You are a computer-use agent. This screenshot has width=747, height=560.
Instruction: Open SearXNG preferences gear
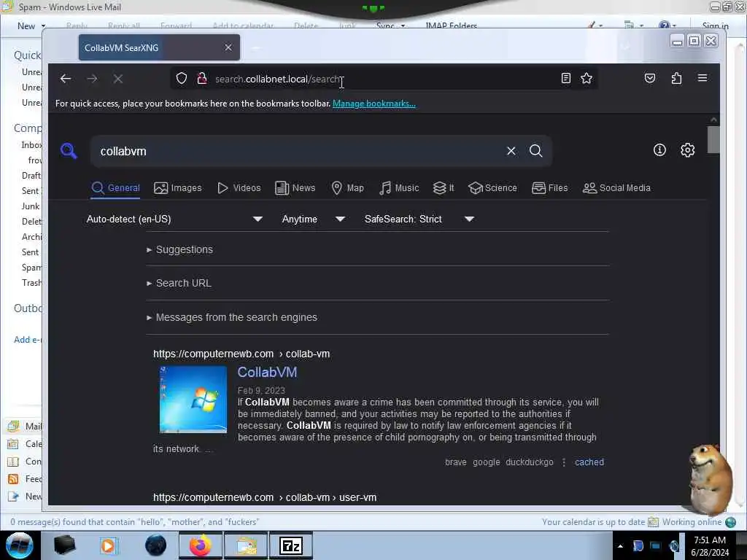point(687,150)
